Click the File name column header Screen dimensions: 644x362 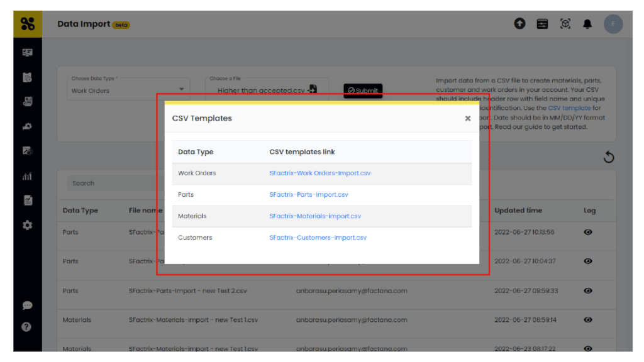[x=145, y=210]
